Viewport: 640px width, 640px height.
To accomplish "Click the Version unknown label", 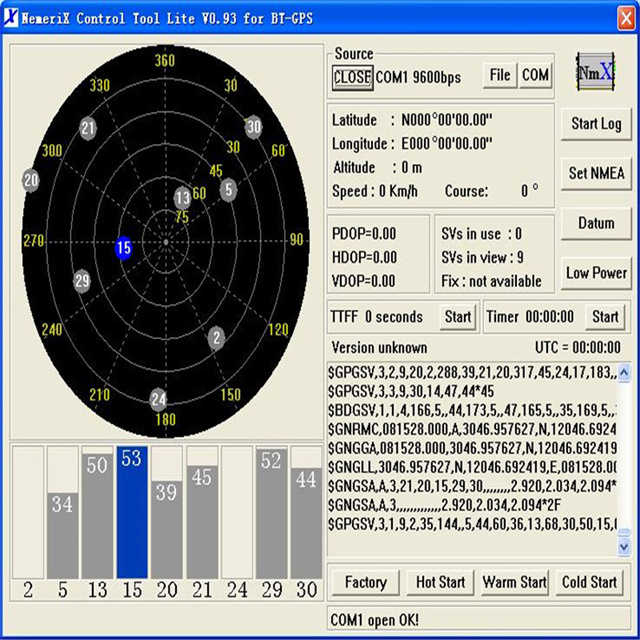I will 379,348.
